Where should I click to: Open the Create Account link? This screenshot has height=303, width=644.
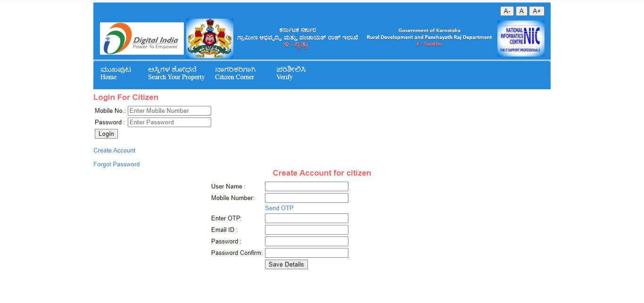[x=114, y=150]
